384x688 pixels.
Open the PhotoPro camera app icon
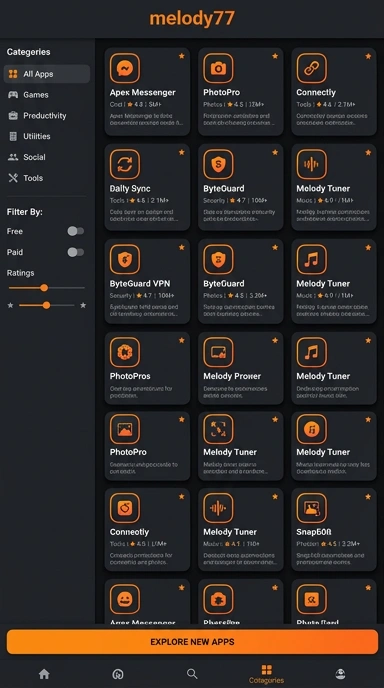click(218, 68)
